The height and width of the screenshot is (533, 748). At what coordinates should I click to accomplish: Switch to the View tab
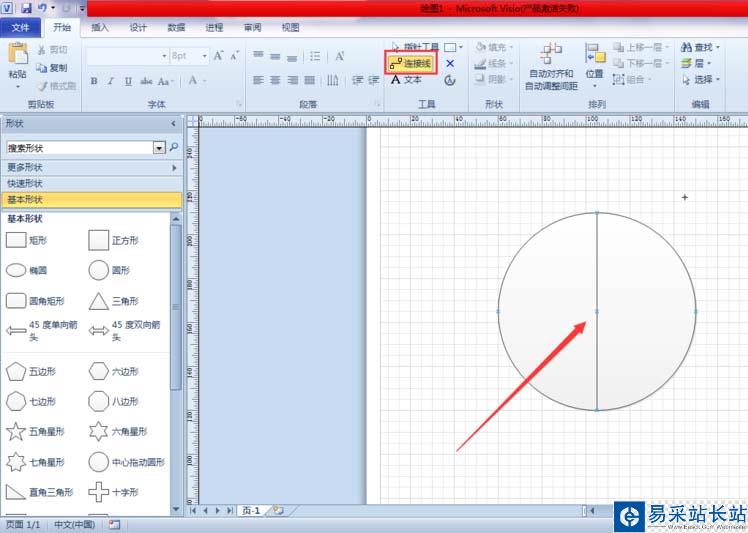click(x=290, y=27)
